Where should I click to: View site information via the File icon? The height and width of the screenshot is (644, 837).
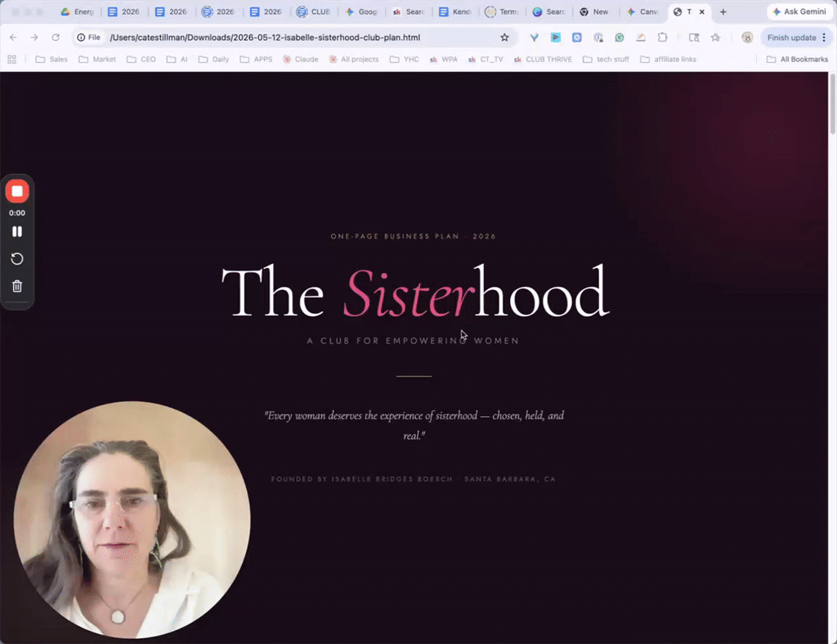click(x=88, y=38)
